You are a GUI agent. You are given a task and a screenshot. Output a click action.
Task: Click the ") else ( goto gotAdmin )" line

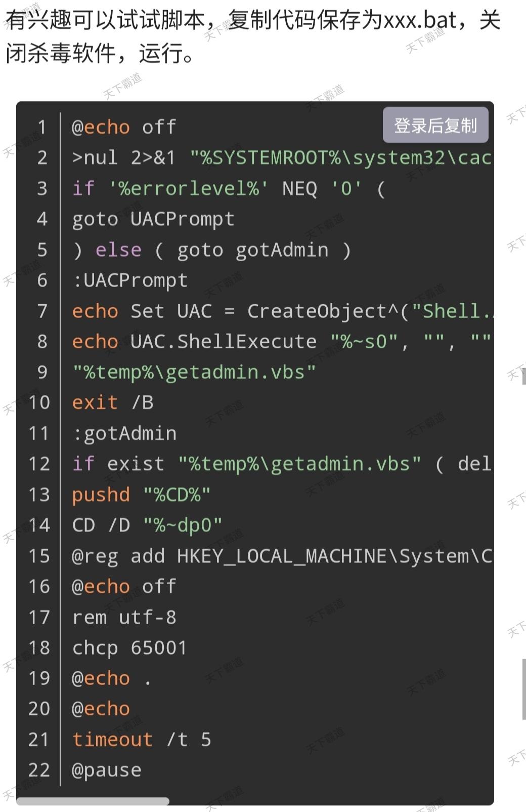(211, 250)
